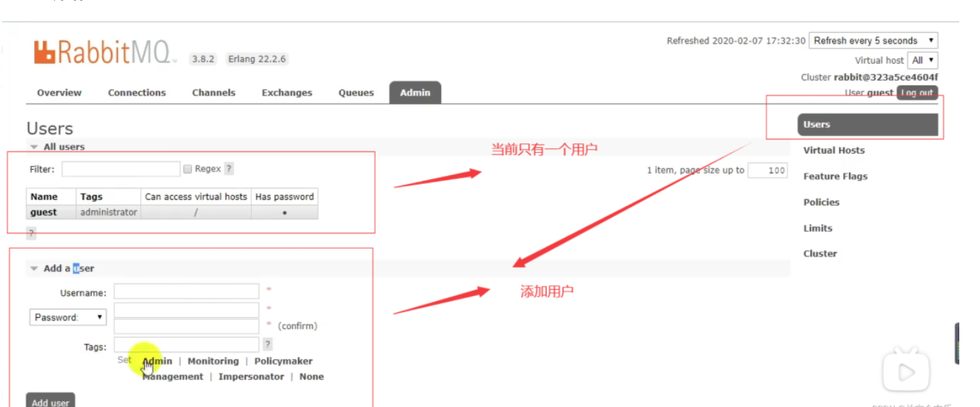Sort users by Name column

pos(44,197)
